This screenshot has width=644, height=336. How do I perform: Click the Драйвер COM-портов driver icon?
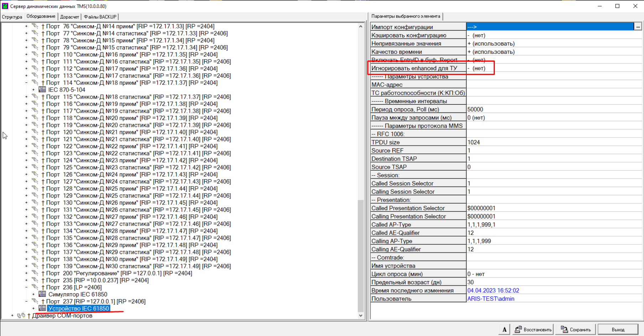[21, 315]
